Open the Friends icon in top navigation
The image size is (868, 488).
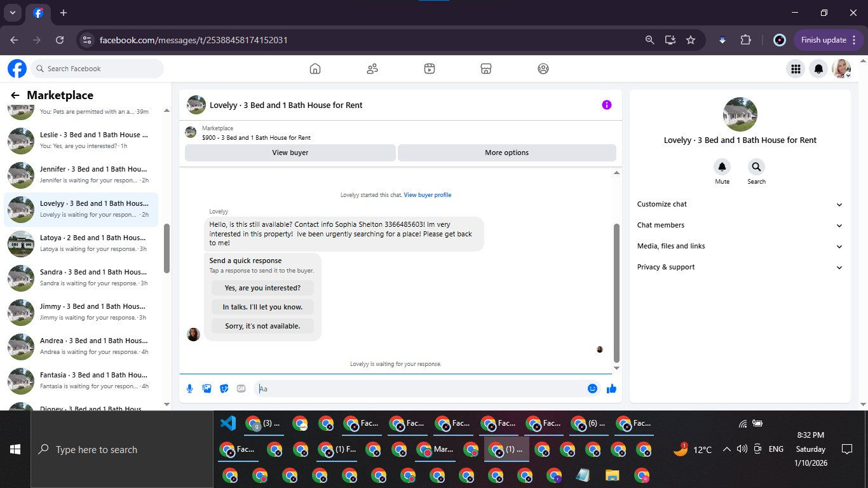coord(372,69)
